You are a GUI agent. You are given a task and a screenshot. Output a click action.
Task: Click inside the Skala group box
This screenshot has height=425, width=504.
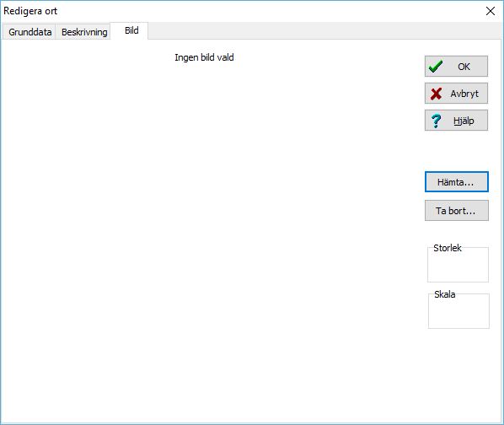[458, 313]
